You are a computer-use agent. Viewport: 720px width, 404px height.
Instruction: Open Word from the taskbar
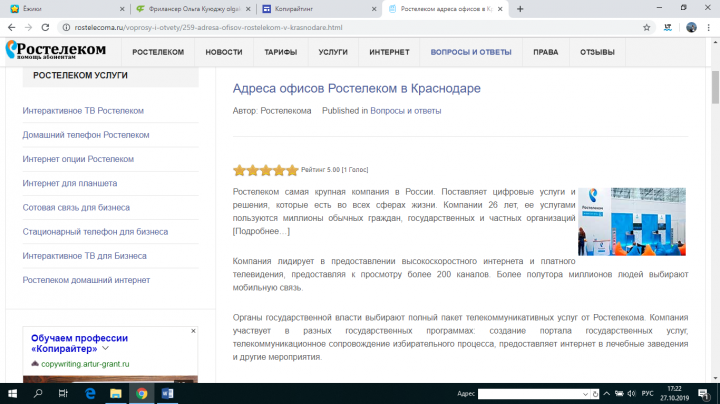(x=168, y=393)
